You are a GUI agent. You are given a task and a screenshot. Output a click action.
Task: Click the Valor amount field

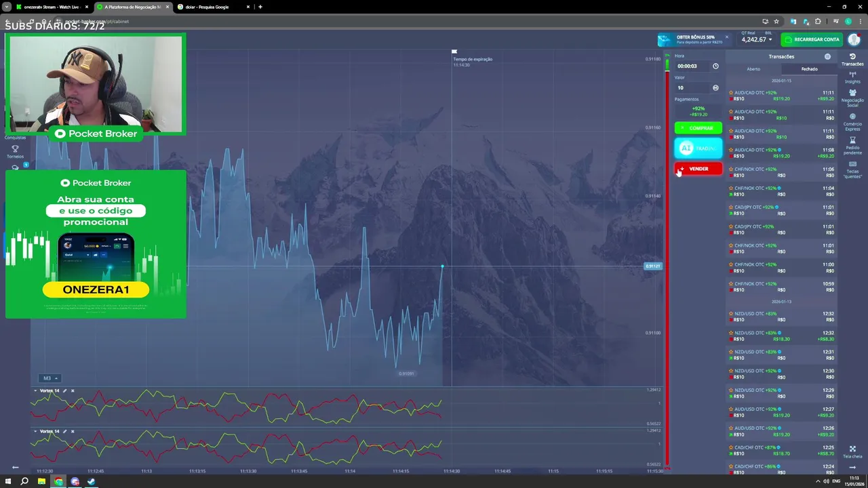click(x=692, y=87)
